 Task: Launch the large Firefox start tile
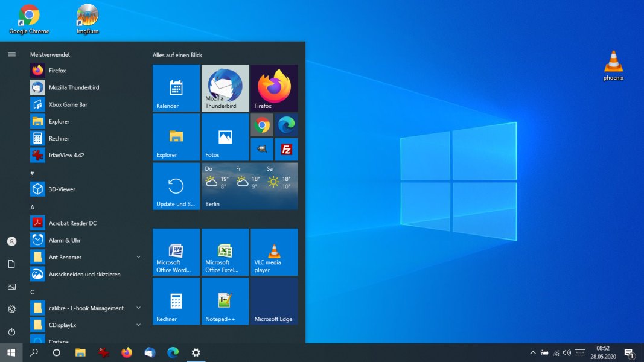click(275, 88)
